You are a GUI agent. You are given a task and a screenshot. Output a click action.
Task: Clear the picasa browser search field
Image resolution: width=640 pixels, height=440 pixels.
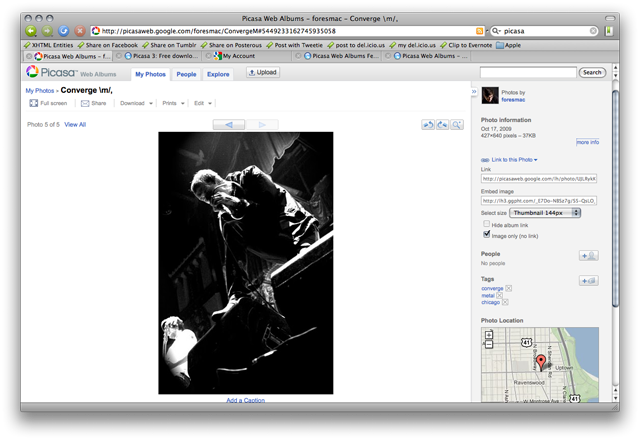point(593,31)
